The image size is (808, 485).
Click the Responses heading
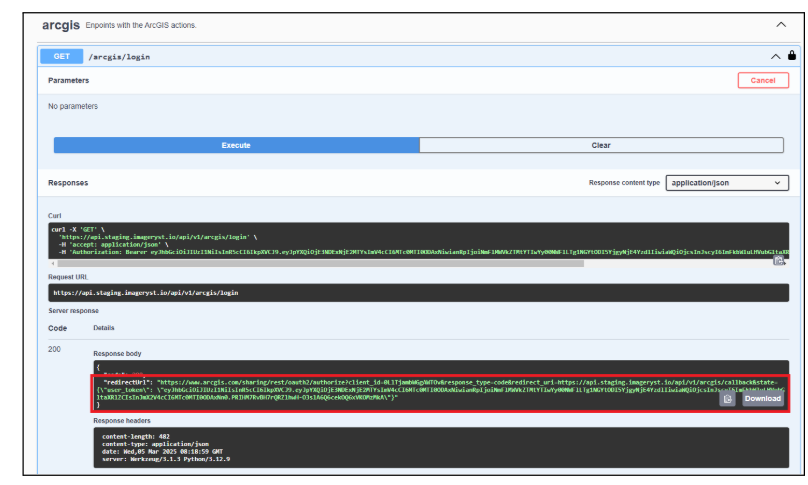68,183
